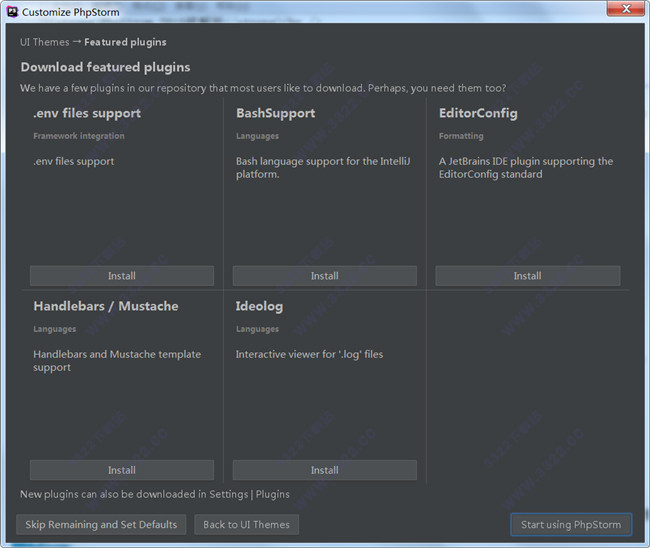Install the Ideolog plugin
This screenshot has width=650, height=548.
pyautogui.click(x=325, y=470)
